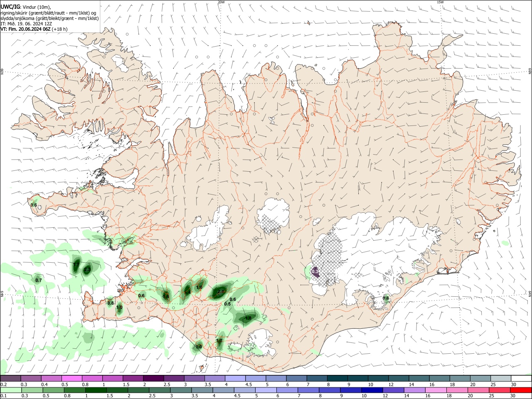Pick dark purple snow swatch between 2 and 2.5

[x=153, y=379]
